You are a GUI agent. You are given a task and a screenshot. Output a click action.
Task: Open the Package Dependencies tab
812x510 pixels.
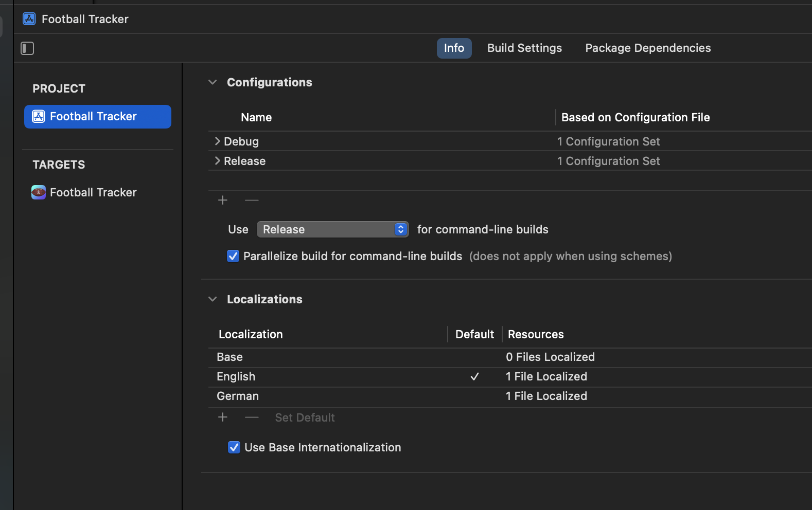(648, 48)
